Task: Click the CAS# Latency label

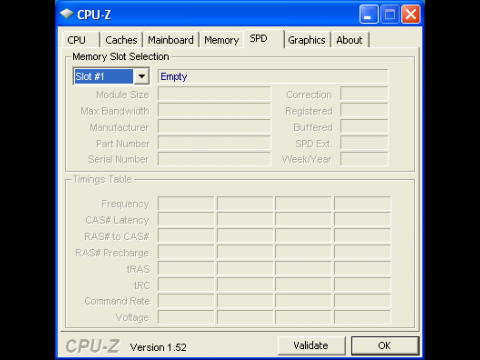Action: coord(117,220)
